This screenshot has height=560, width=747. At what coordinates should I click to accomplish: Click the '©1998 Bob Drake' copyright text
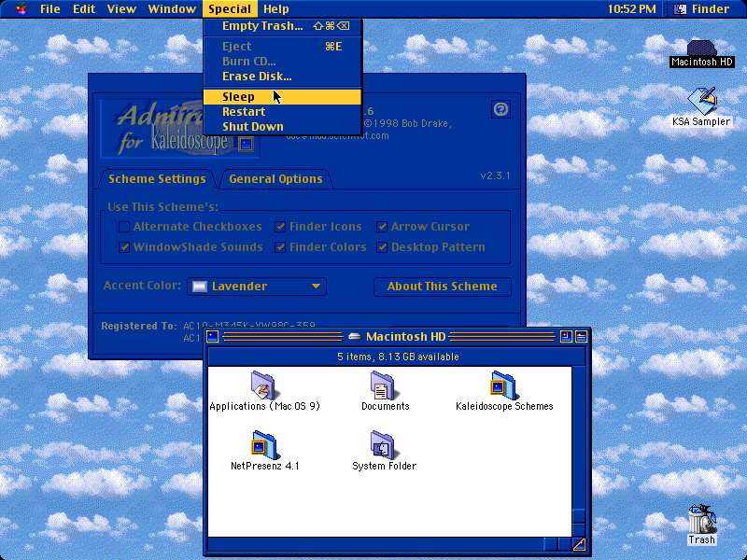tap(406, 123)
